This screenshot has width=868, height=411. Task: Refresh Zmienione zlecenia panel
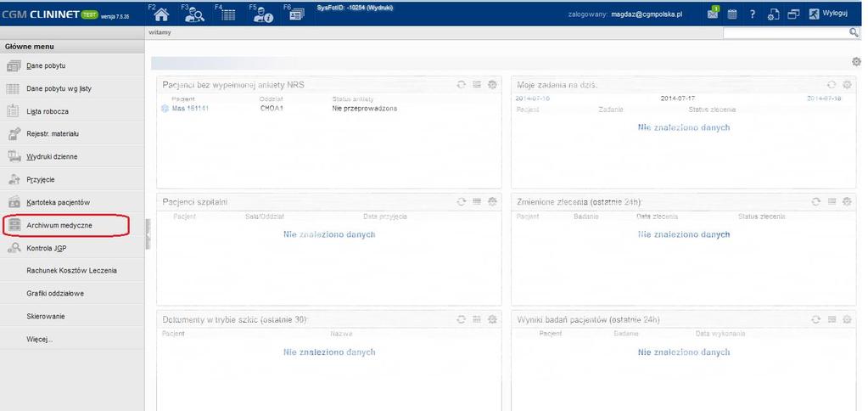point(816,202)
